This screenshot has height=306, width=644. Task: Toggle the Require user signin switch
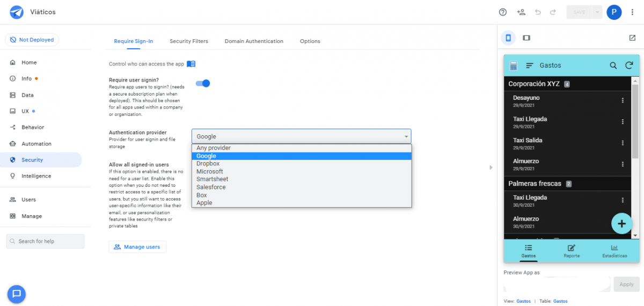[x=203, y=83]
